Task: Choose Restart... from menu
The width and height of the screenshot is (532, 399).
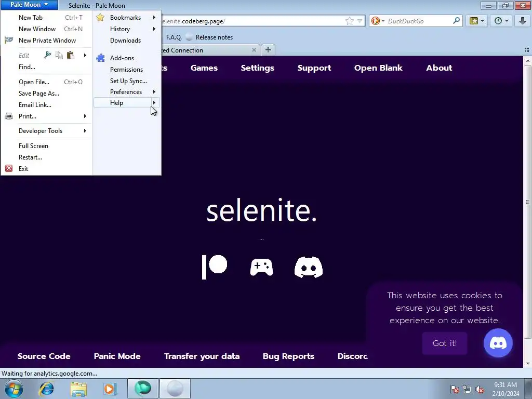Action: click(x=46, y=157)
